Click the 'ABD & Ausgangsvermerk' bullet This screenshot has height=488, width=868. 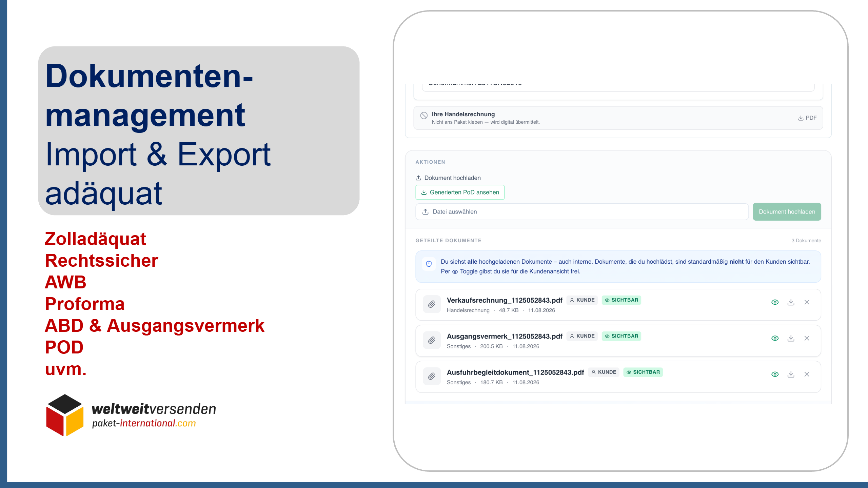[x=155, y=326]
